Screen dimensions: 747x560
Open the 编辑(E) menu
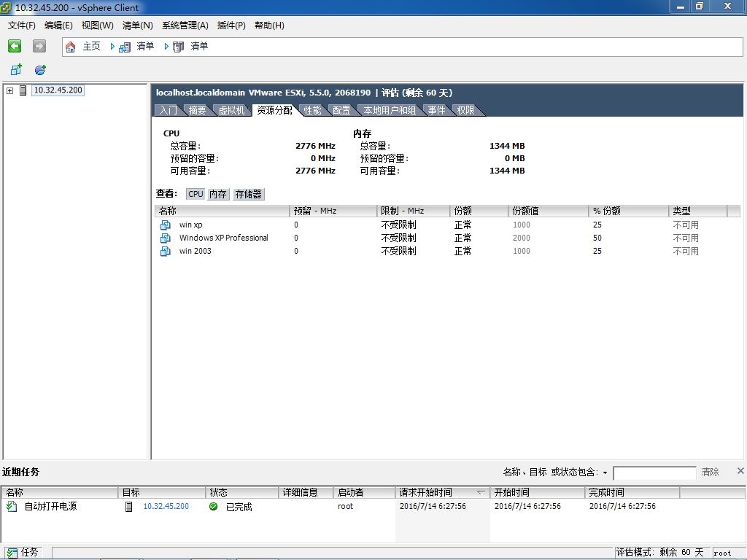coord(58,26)
